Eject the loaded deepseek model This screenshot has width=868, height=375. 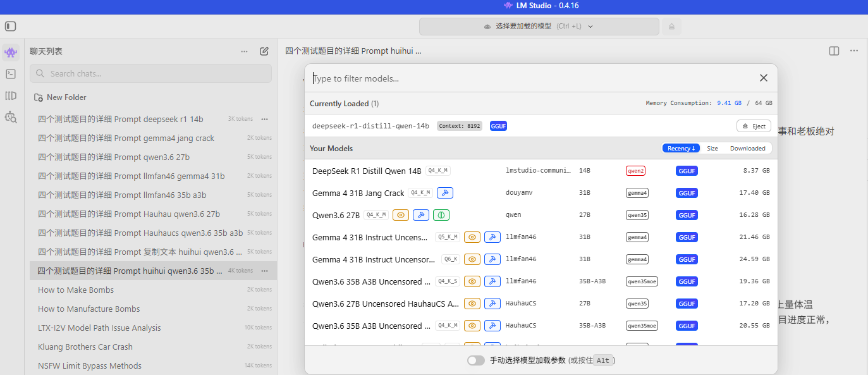(754, 126)
